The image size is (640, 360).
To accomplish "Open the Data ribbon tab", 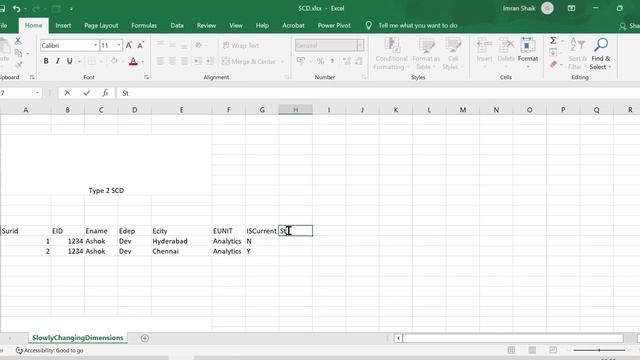I will coord(177,25).
